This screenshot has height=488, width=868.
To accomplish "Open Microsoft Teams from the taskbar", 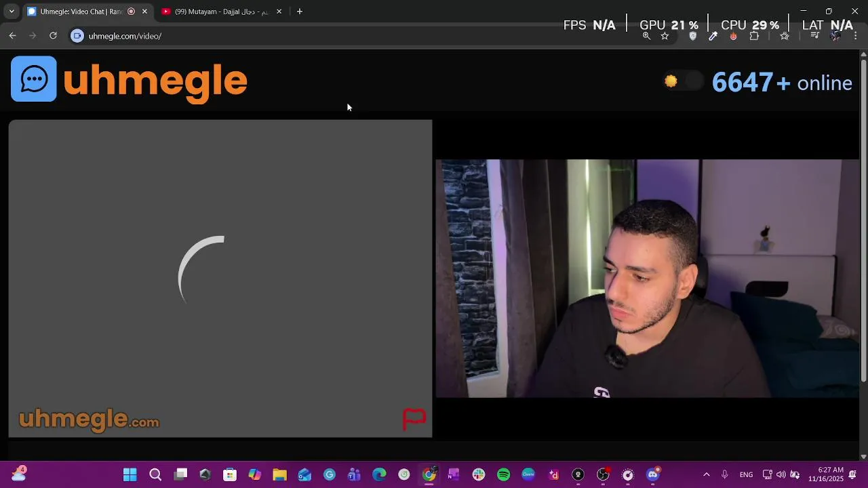I will pyautogui.click(x=354, y=474).
